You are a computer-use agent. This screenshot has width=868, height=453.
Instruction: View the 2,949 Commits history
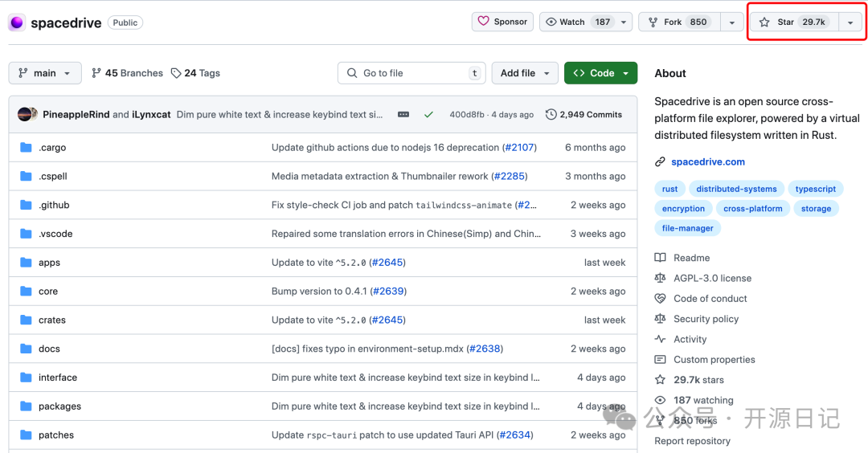point(583,115)
